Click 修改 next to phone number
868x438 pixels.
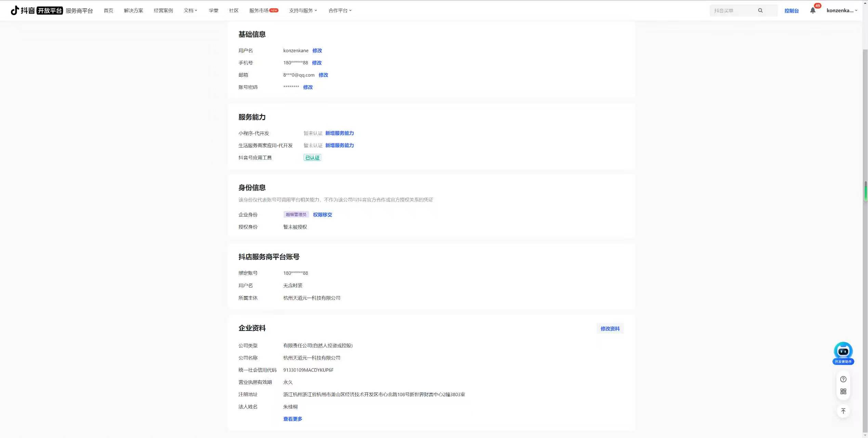[x=317, y=63]
